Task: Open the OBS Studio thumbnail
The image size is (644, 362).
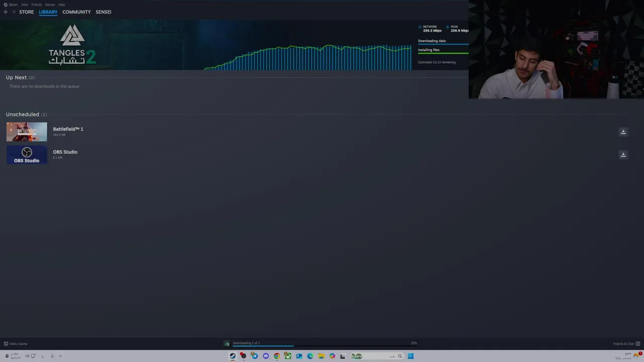Action: tap(27, 155)
